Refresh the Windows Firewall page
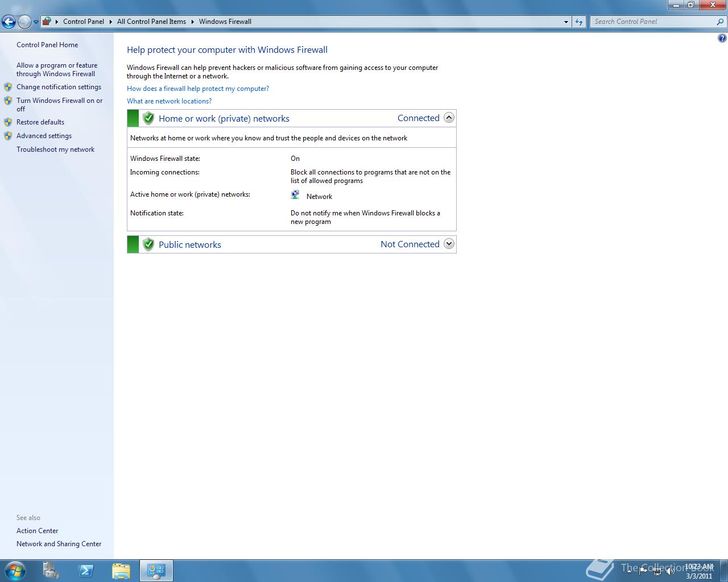Screen dimensions: 728x582 click(x=579, y=22)
